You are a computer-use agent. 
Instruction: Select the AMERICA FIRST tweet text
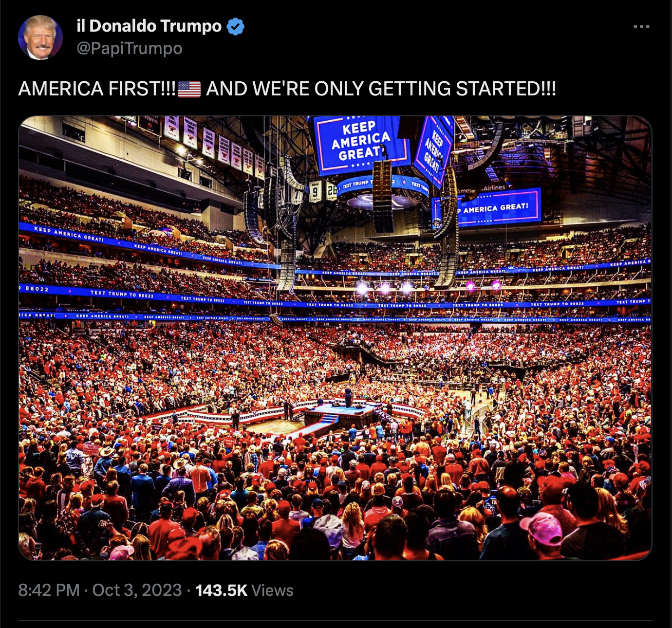97,89
